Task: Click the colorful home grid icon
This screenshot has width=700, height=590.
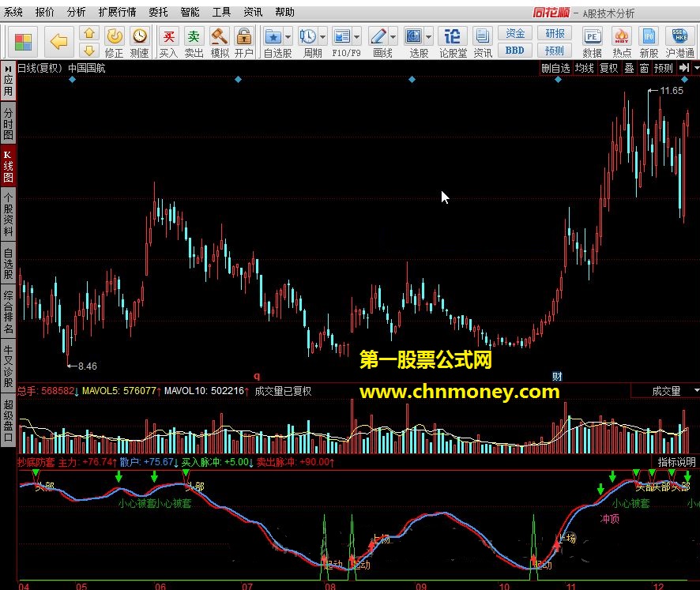Action: (23, 43)
